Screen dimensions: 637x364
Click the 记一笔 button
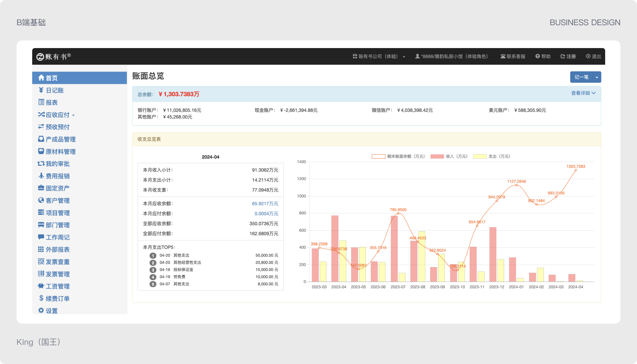tap(581, 77)
